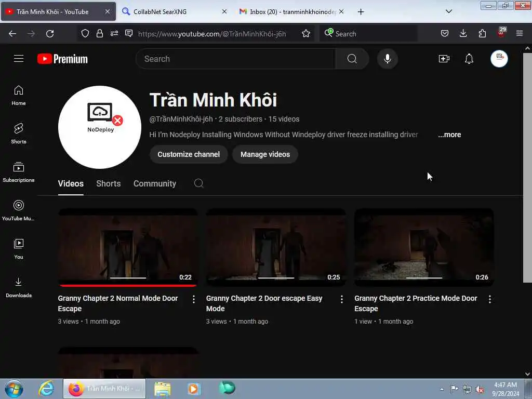Close the Trần Minh Khôi YouTube tab
532x399 pixels.
107,11
